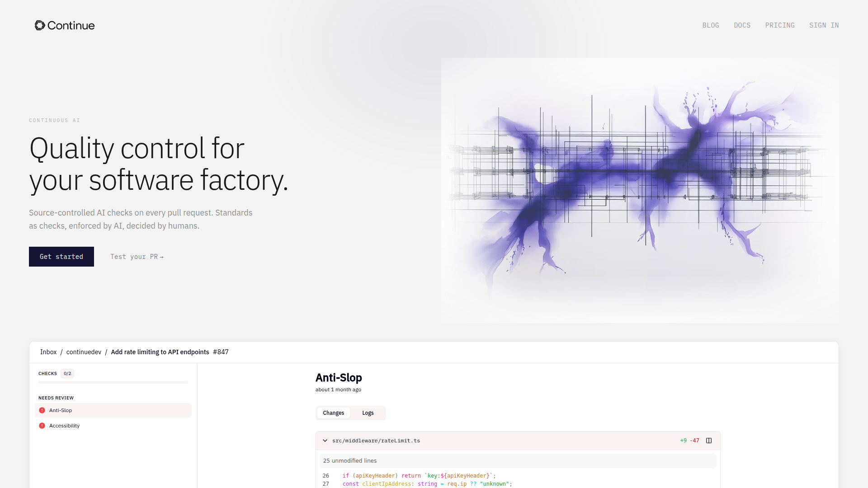The width and height of the screenshot is (868, 488).
Task: Select the Changes tab
Action: [333, 413]
